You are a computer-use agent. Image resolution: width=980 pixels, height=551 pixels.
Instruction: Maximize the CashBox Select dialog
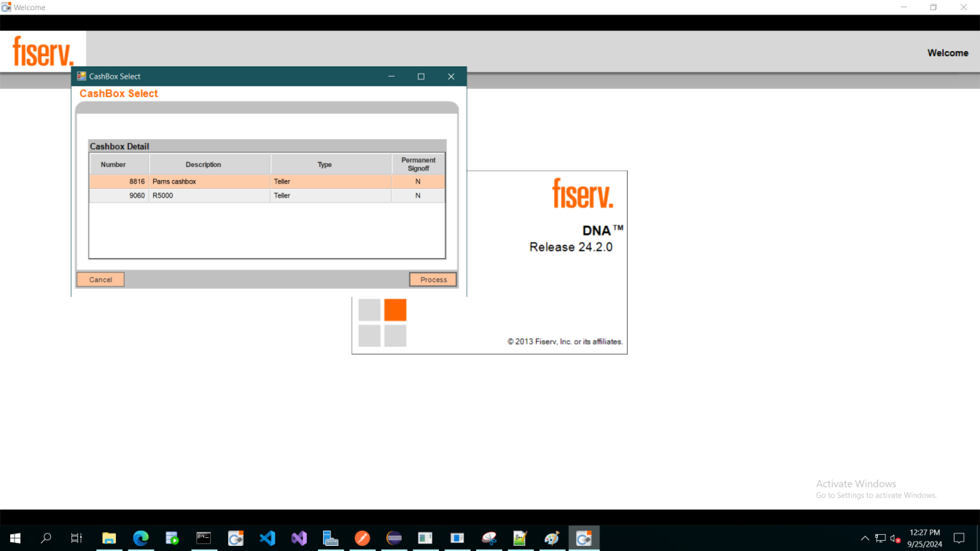[x=421, y=77]
